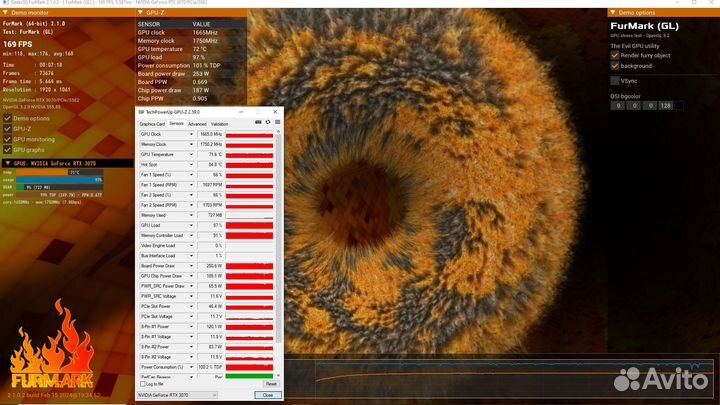Viewport: 720px width, 405px height.
Task: Click the OSI bgcolor first value 0
Action: [x=618, y=106]
